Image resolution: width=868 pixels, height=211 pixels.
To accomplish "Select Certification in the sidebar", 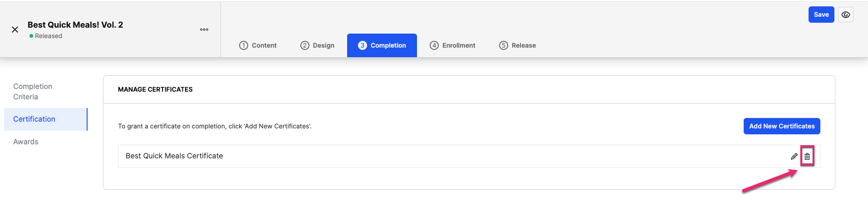I will [45, 119].
